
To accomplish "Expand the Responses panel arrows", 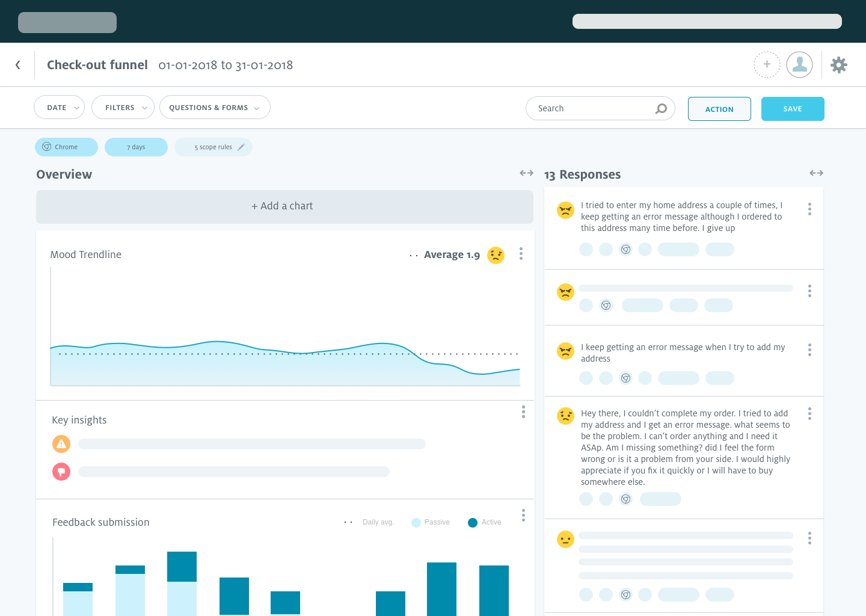I will [816, 173].
